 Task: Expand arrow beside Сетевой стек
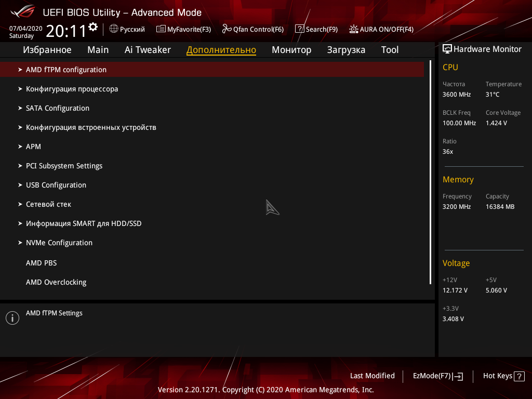(20, 204)
